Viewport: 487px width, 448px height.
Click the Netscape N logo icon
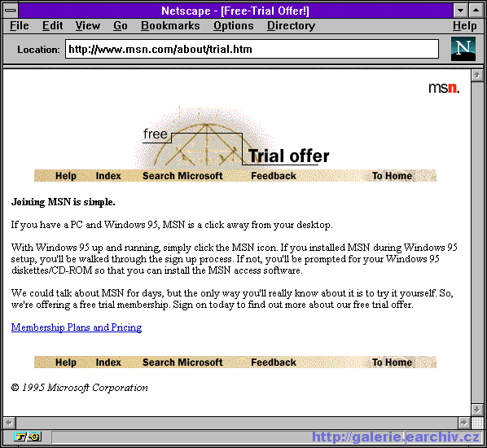coord(463,49)
